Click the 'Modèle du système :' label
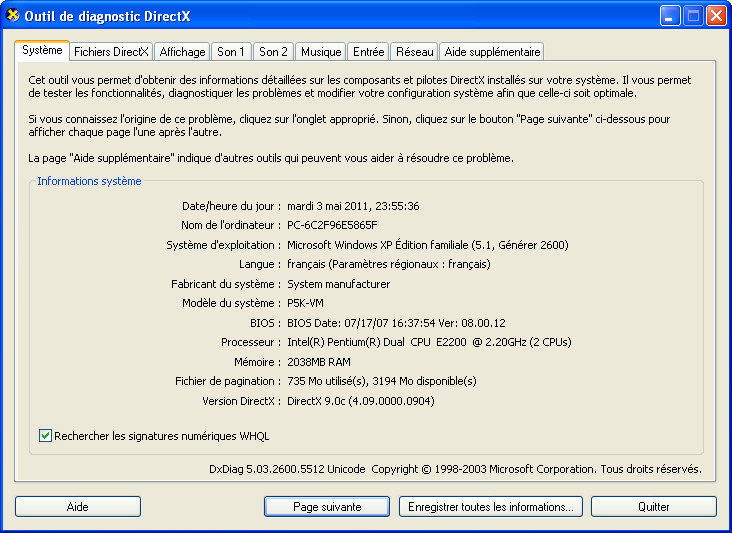 [x=232, y=303]
